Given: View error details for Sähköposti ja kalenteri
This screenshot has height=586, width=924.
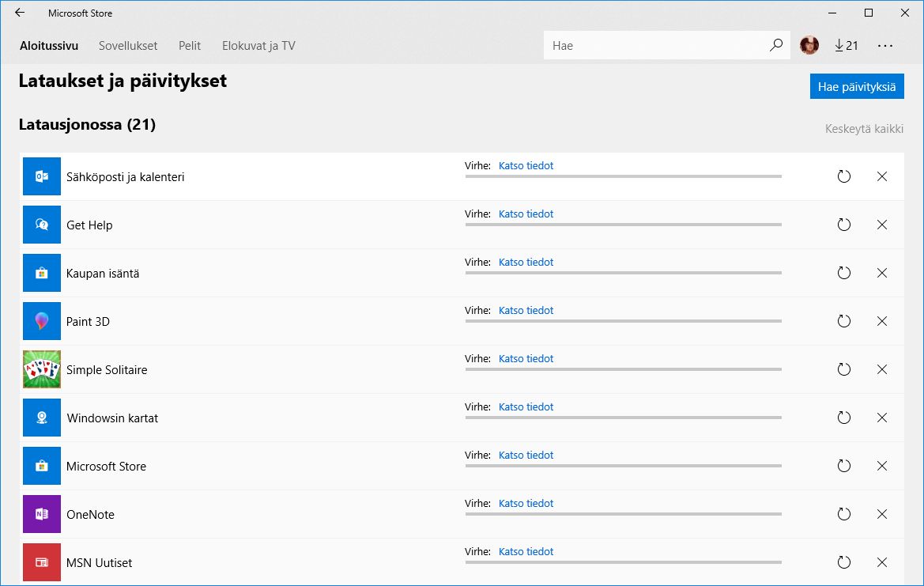Looking at the screenshot, I should [x=526, y=165].
